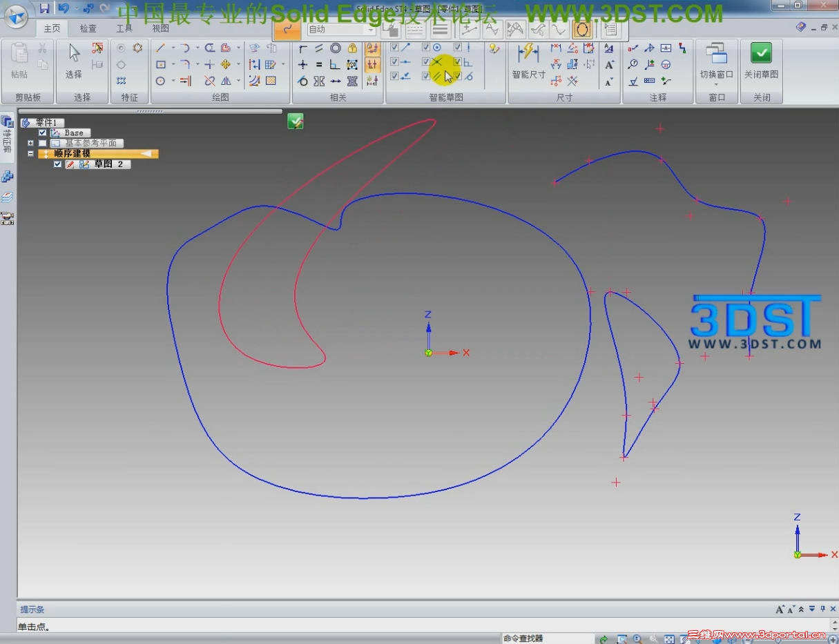Toggle IntelliSketch perpendicular checkbox
Screen dimensions: 839x644
[458, 62]
